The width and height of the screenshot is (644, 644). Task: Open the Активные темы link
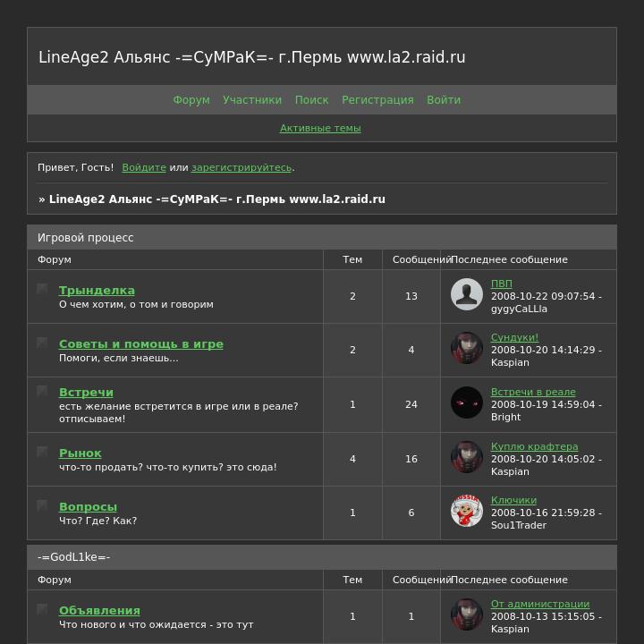[x=320, y=128]
